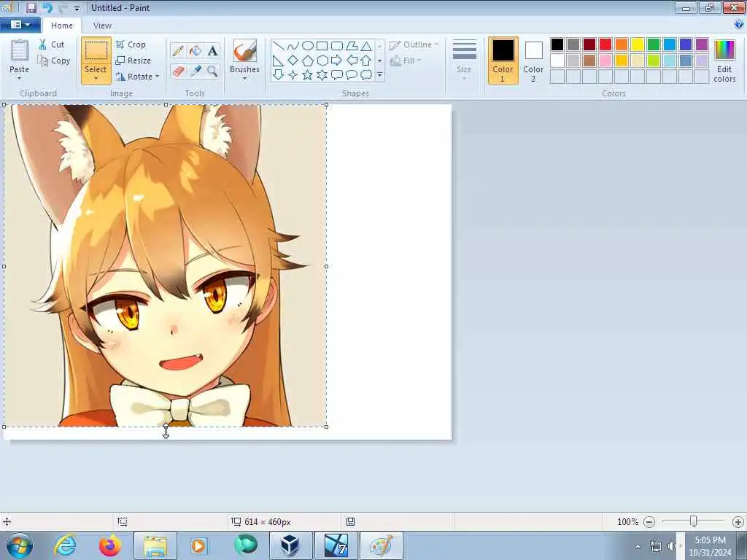Open the Size thickness dropdown
This screenshot has width=747, height=560.
(464, 60)
